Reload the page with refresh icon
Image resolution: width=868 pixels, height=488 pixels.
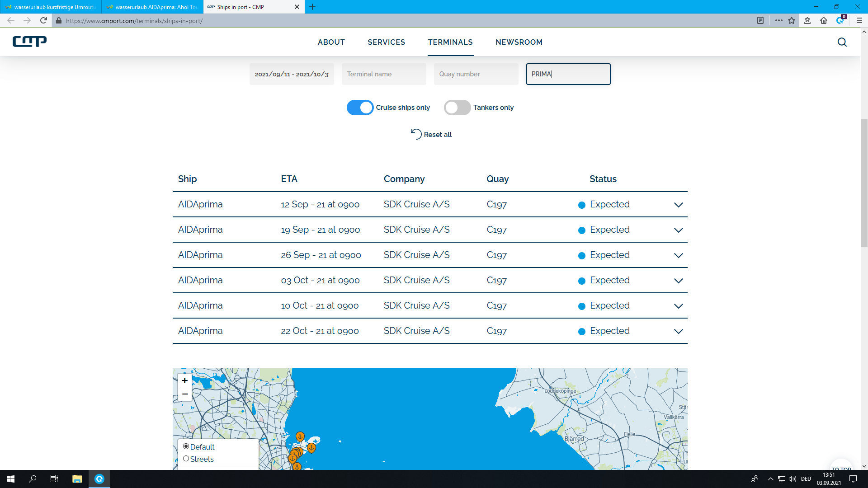coord(43,20)
